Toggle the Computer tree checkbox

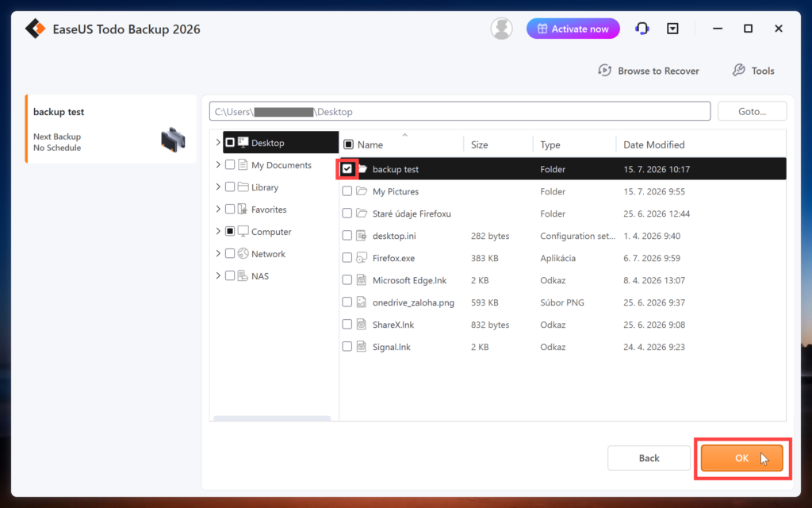click(x=230, y=231)
